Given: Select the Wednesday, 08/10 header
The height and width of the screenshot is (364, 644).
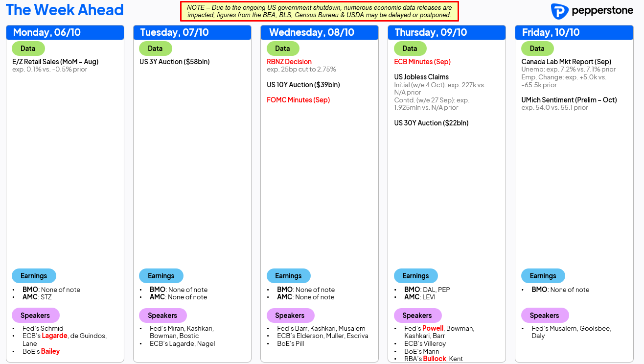Looking at the screenshot, I should [320, 32].
